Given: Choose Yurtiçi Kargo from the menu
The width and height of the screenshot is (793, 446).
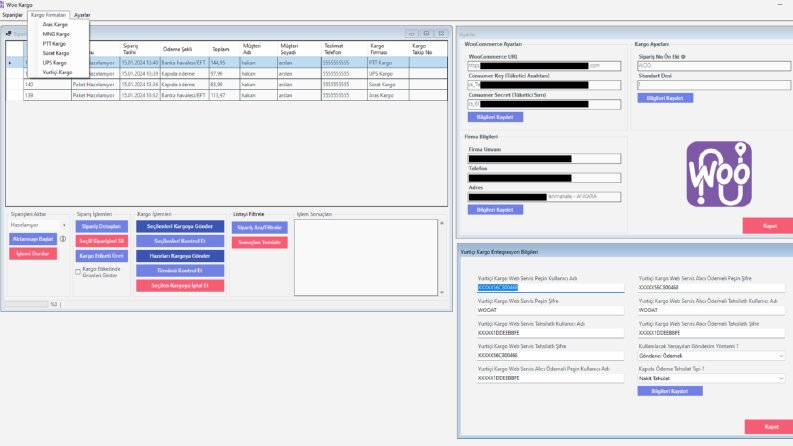Looking at the screenshot, I should tap(57, 72).
